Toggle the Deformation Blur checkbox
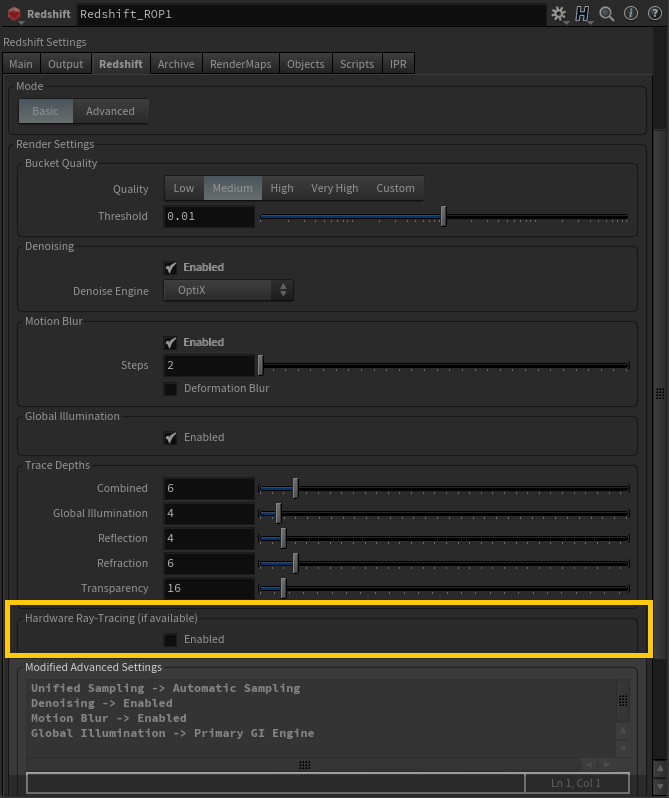Image resolution: width=669 pixels, height=798 pixels. 171,388
